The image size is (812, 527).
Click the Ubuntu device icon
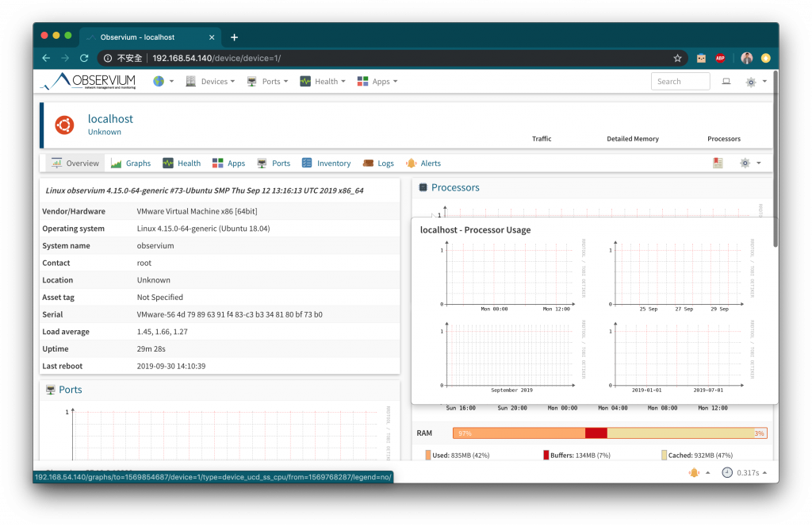point(65,125)
